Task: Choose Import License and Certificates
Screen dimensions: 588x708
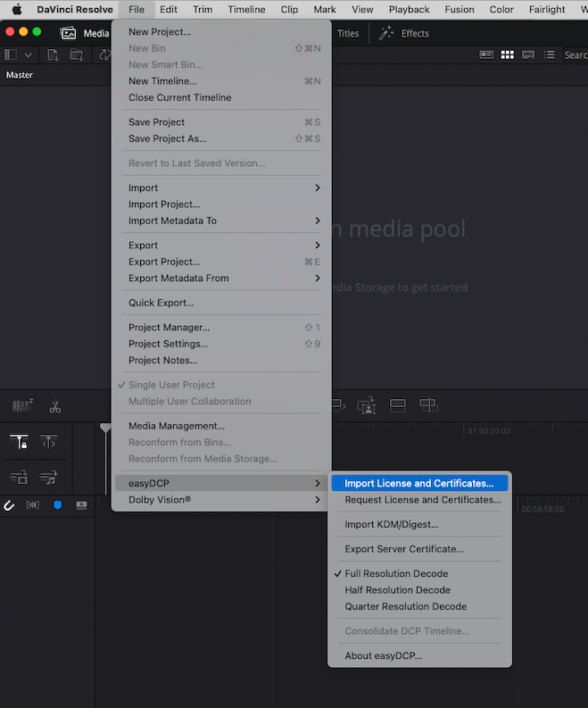Action: (x=419, y=483)
